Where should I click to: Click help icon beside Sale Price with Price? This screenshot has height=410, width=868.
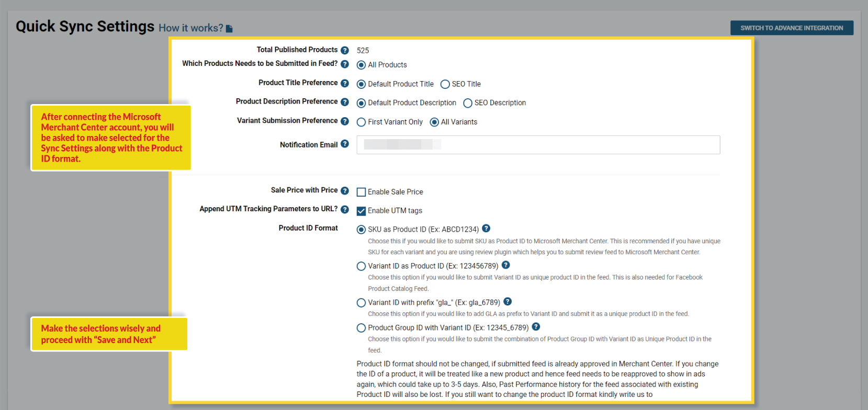[345, 191]
